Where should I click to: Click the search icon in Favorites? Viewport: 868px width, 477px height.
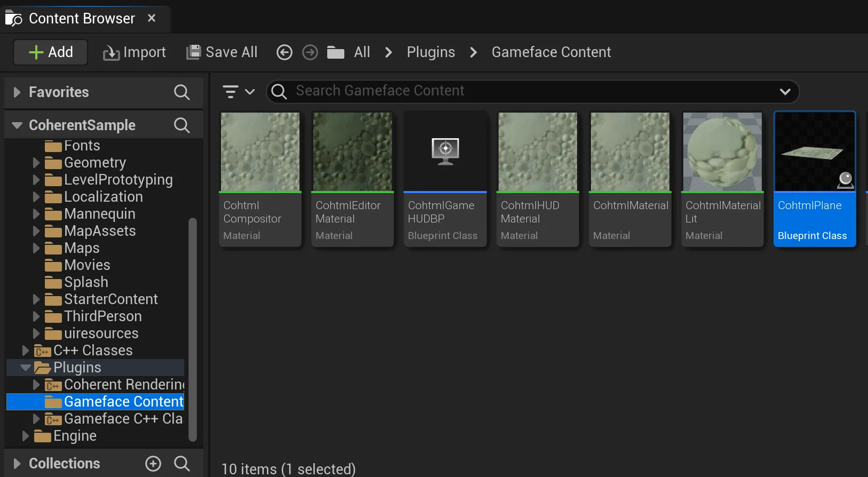click(182, 92)
